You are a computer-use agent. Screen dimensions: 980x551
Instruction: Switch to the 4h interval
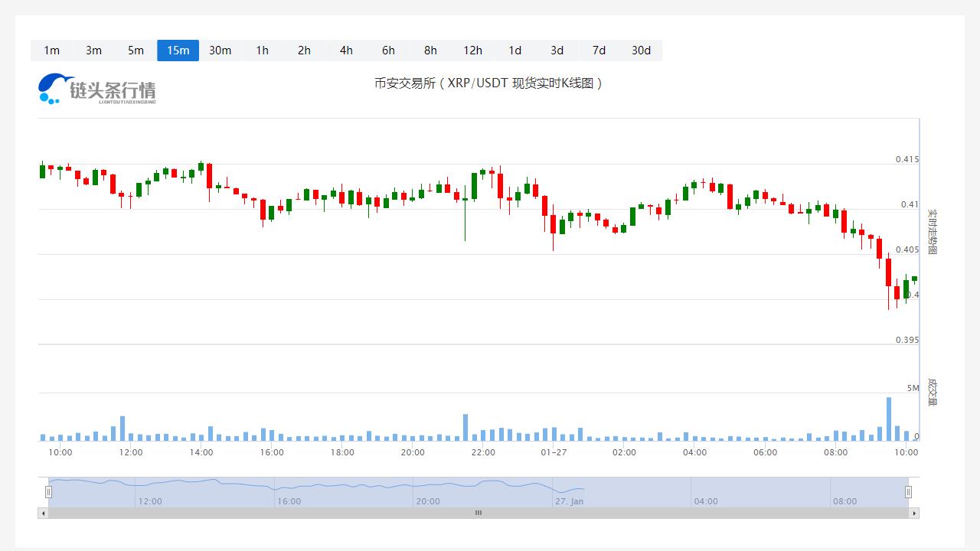[346, 51]
